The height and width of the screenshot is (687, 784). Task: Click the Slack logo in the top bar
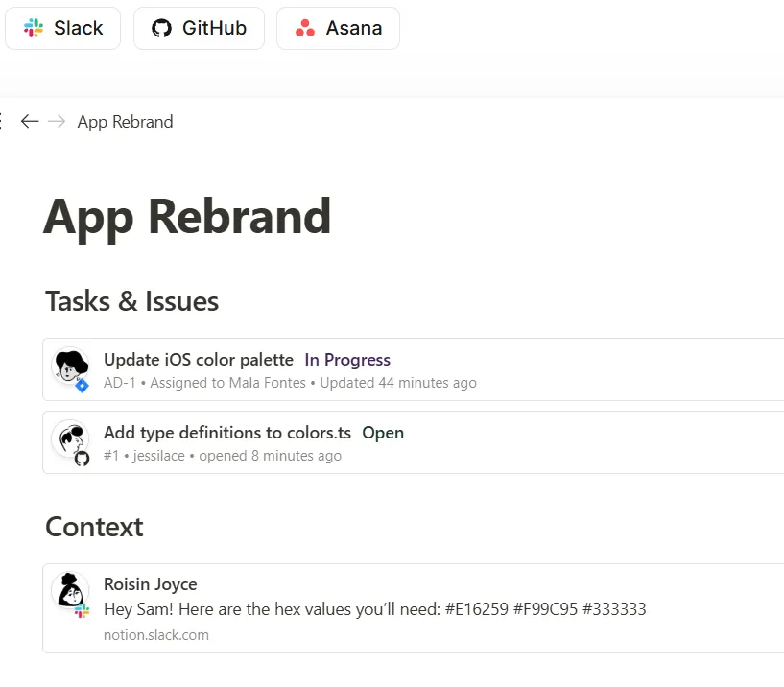click(x=34, y=28)
